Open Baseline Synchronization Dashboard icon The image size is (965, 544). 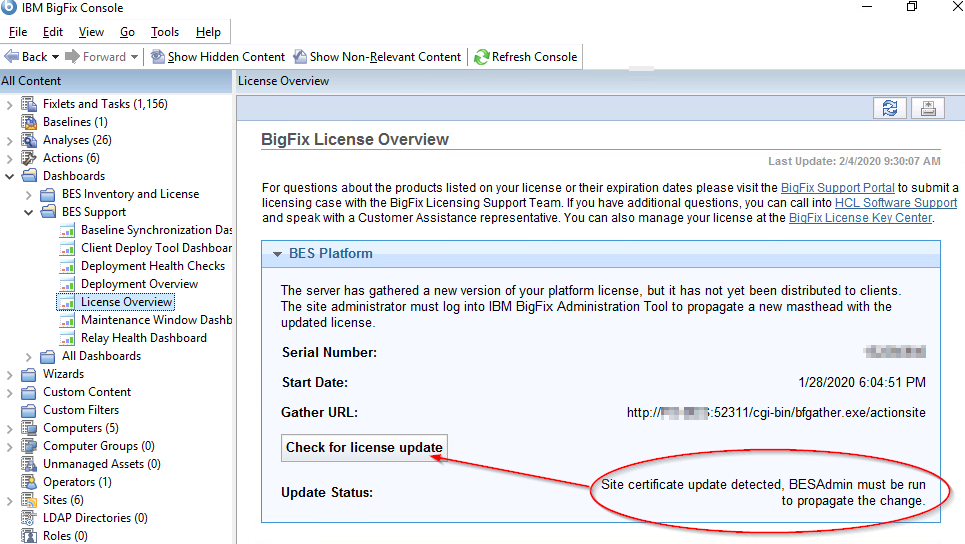click(67, 230)
